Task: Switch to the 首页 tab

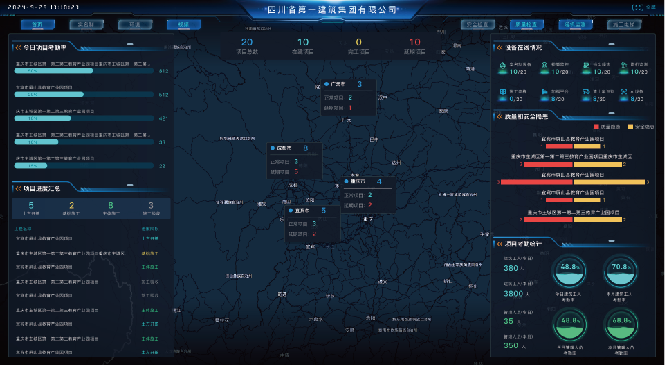Action: point(38,25)
